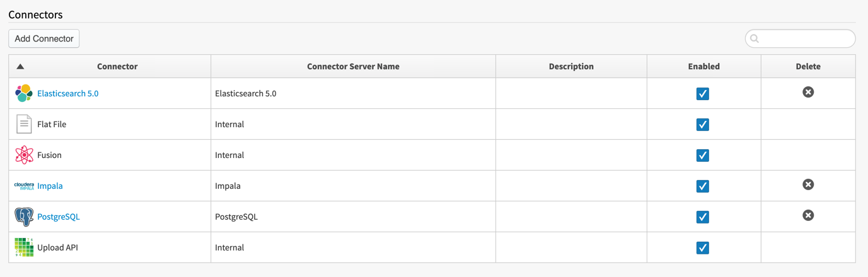Click the Upload API grid icon
Screen dimensions: 868x277
click(x=24, y=247)
